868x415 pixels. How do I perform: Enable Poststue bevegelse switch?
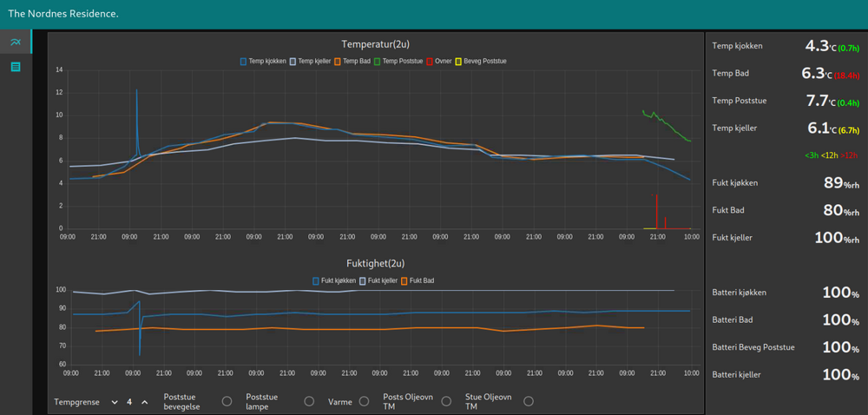227,401
